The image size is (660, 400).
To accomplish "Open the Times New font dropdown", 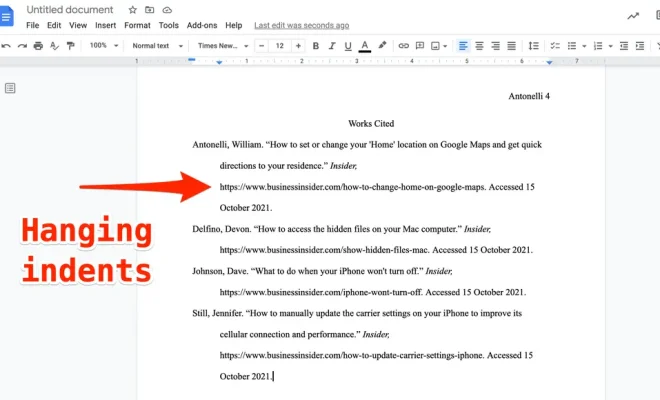I will click(223, 46).
